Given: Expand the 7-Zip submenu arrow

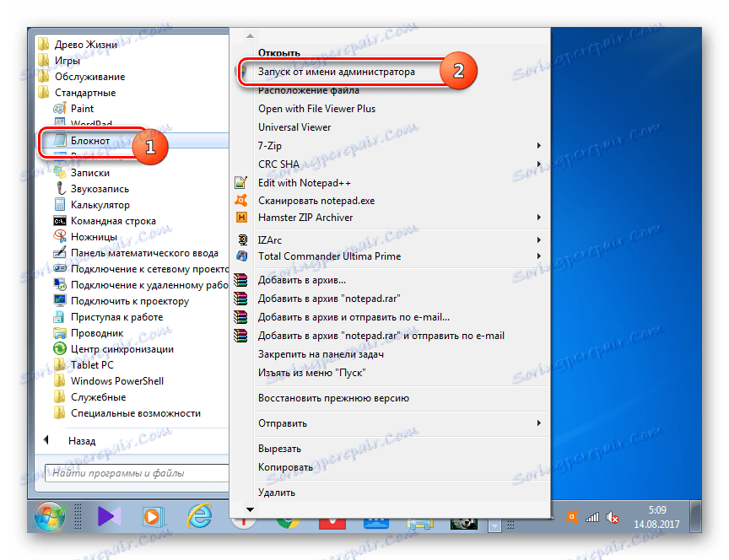Looking at the screenshot, I should point(539,145).
